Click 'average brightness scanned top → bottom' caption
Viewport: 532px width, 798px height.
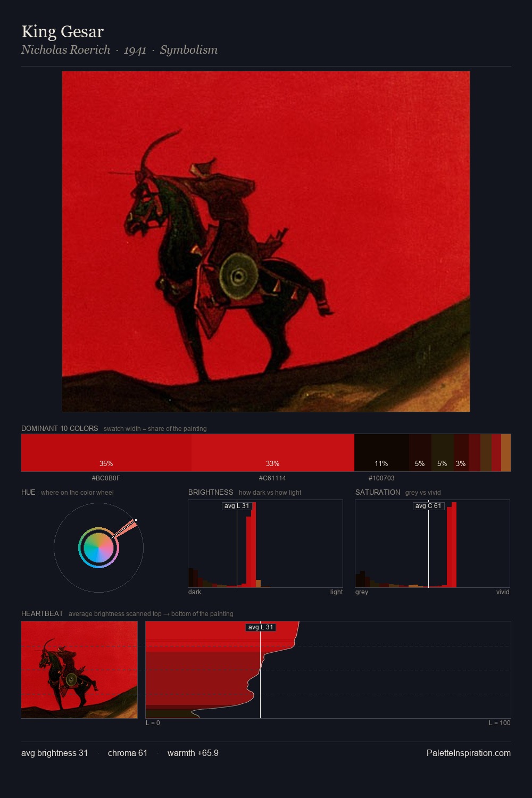[151, 614]
